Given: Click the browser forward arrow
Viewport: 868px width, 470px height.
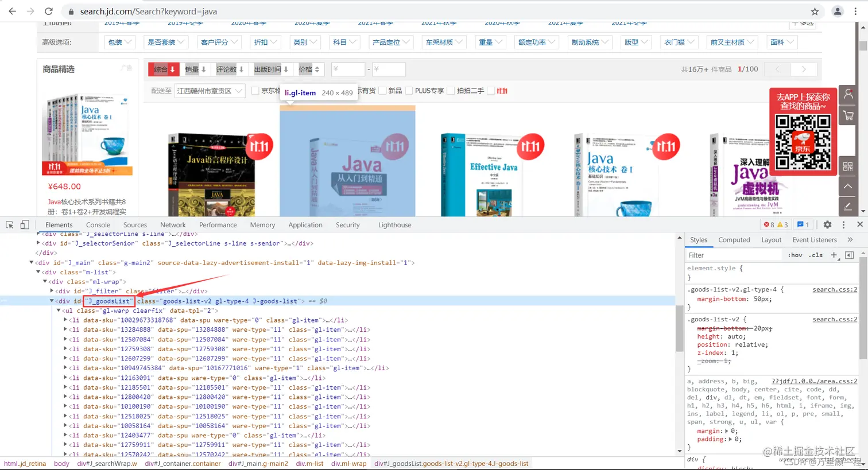Looking at the screenshot, I should tap(30, 11).
